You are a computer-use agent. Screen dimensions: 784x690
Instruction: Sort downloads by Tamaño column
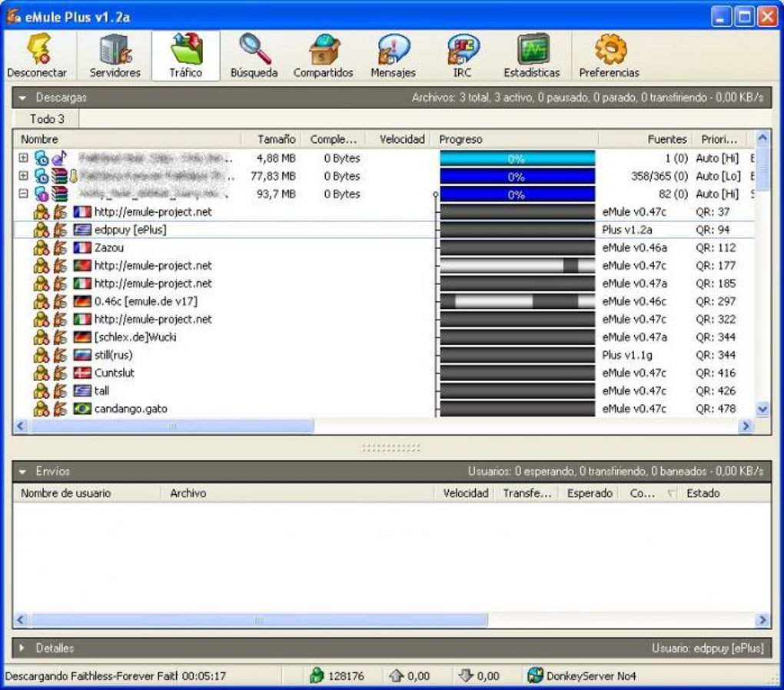(x=276, y=139)
